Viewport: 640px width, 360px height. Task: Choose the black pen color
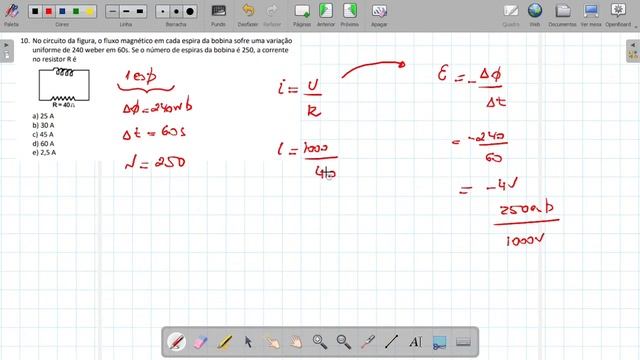(35, 11)
